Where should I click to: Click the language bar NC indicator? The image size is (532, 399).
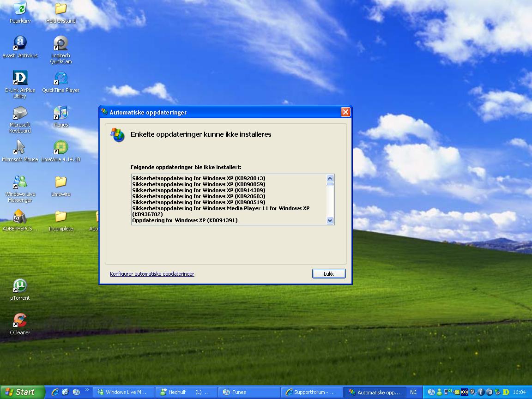413,392
